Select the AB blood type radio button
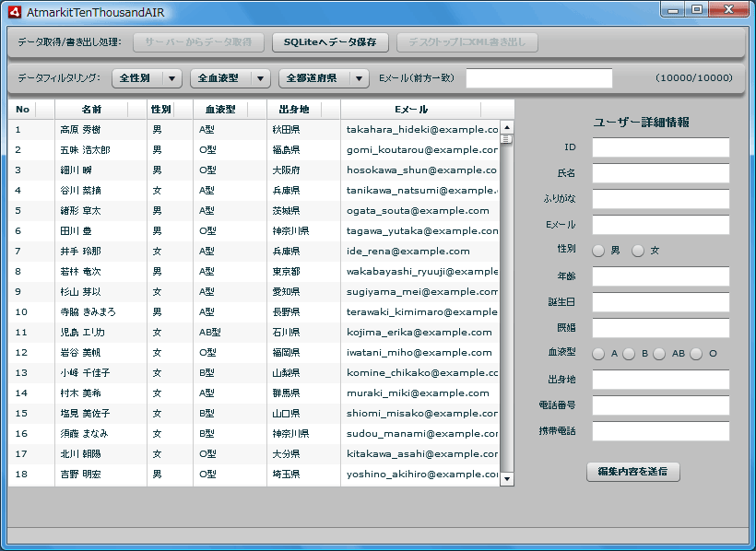This screenshot has width=756, height=551. 658,353
